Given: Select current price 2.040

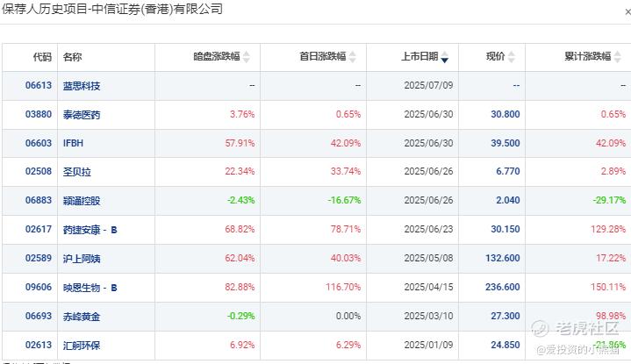Looking at the screenshot, I should tap(508, 200).
